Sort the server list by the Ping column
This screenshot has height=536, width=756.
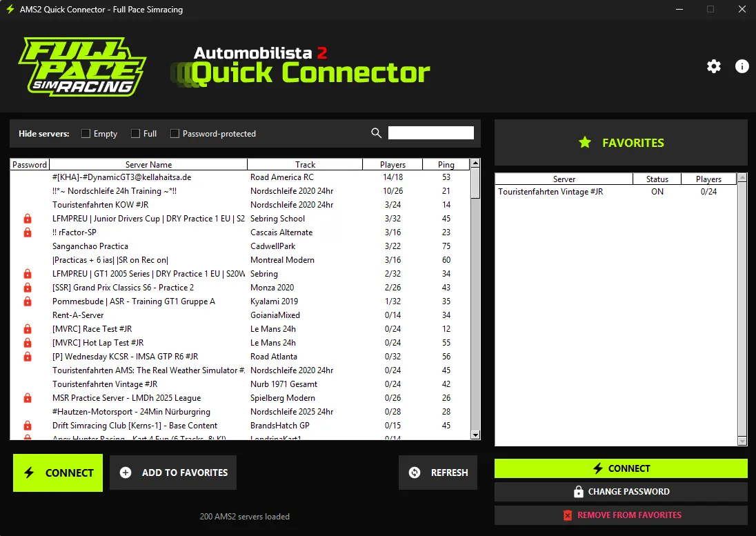pos(446,165)
